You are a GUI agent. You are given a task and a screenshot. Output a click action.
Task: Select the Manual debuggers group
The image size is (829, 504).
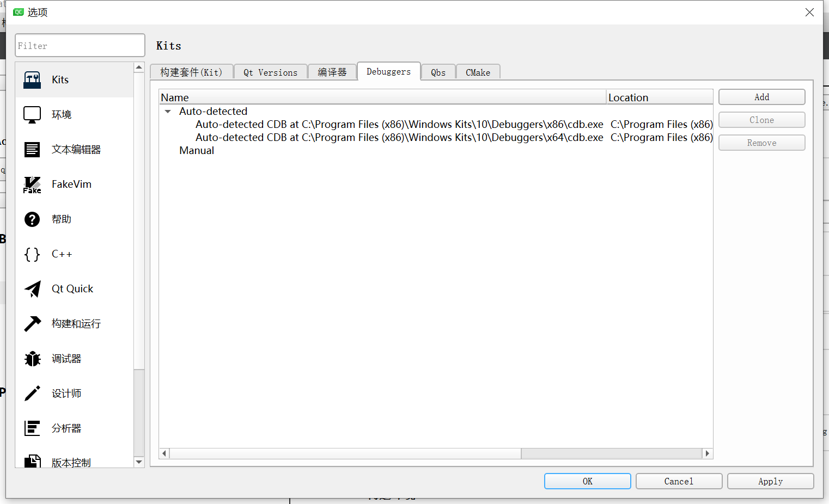point(436,151)
